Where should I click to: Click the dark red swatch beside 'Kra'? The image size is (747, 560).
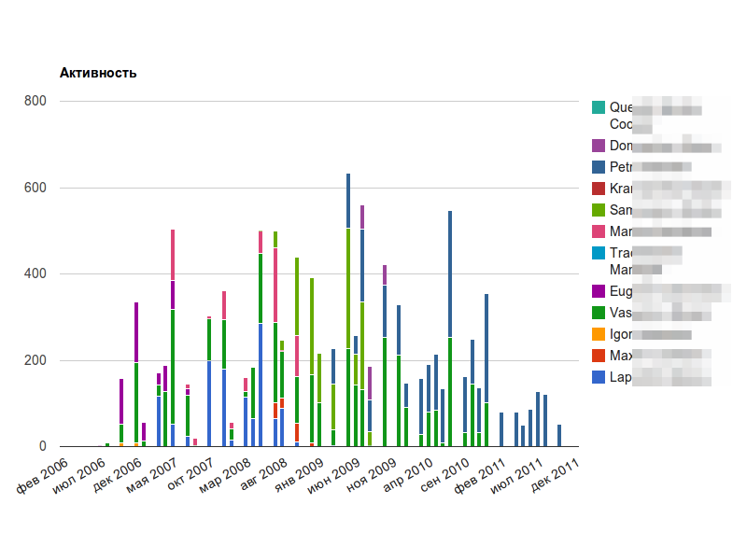click(x=598, y=189)
